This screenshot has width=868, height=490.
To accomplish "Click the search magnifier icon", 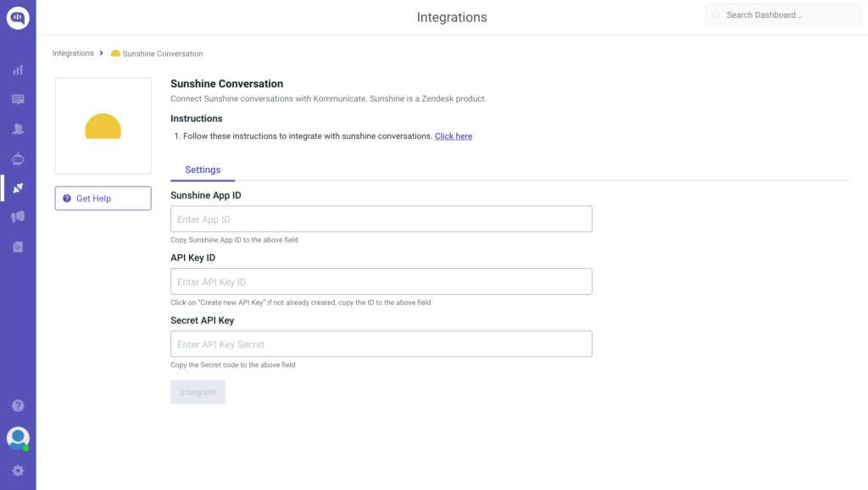I will coord(715,15).
